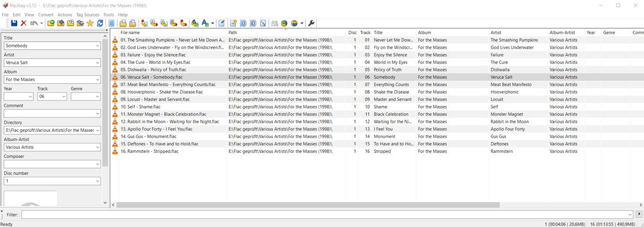Expand the Comment field dropdown

coord(97,113)
